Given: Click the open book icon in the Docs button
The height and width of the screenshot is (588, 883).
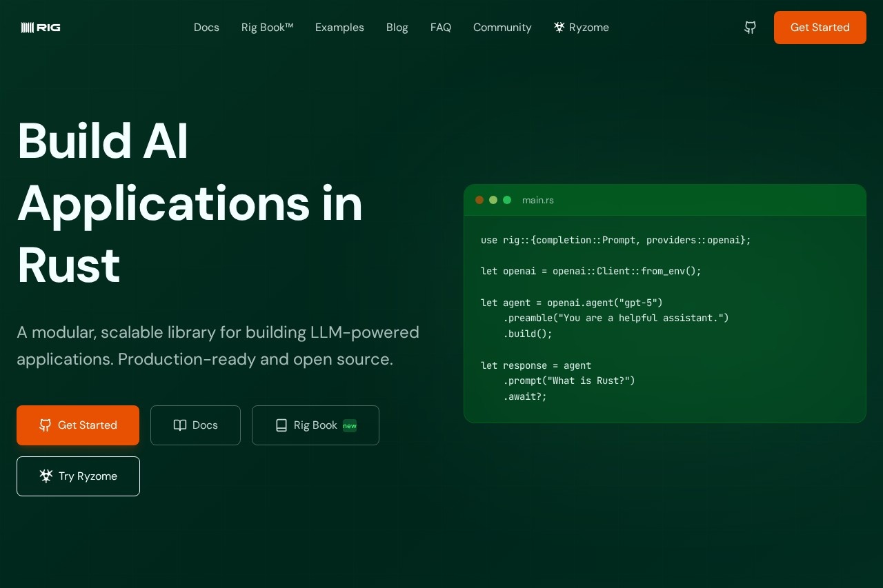Looking at the screenshot, I should point(179,425).
